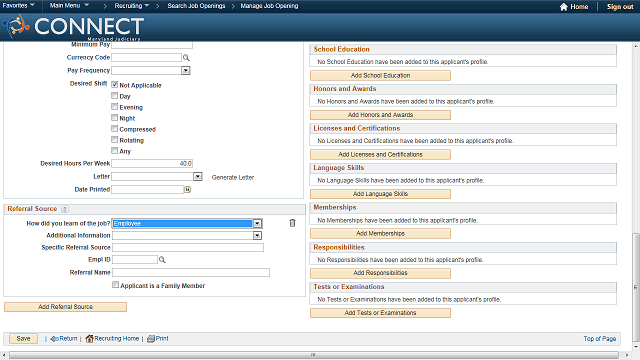Open Referral Source help question mark
Image resolution: width=640 pixels, height=360 pixels.
pos(64,209)
